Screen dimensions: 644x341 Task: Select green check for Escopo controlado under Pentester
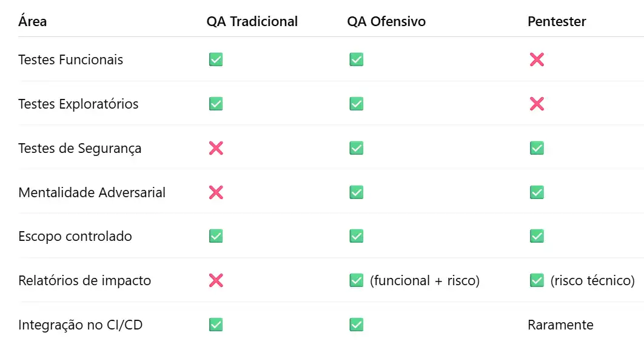click(537, 236)
